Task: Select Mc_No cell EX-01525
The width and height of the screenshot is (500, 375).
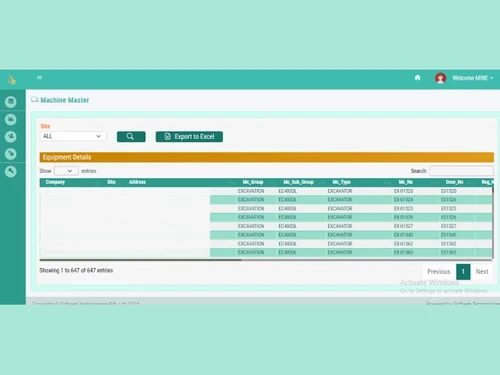Action: click(403, 209)
